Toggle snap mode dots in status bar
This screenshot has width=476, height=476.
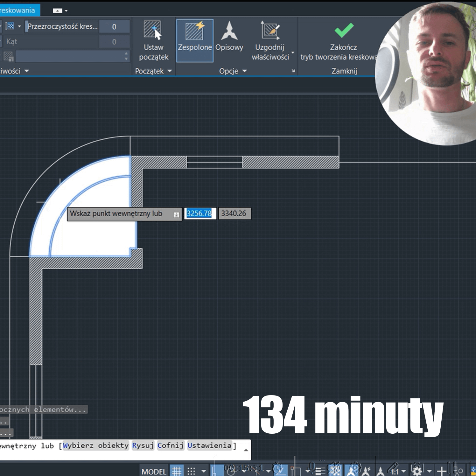click(x=191, y=471)
